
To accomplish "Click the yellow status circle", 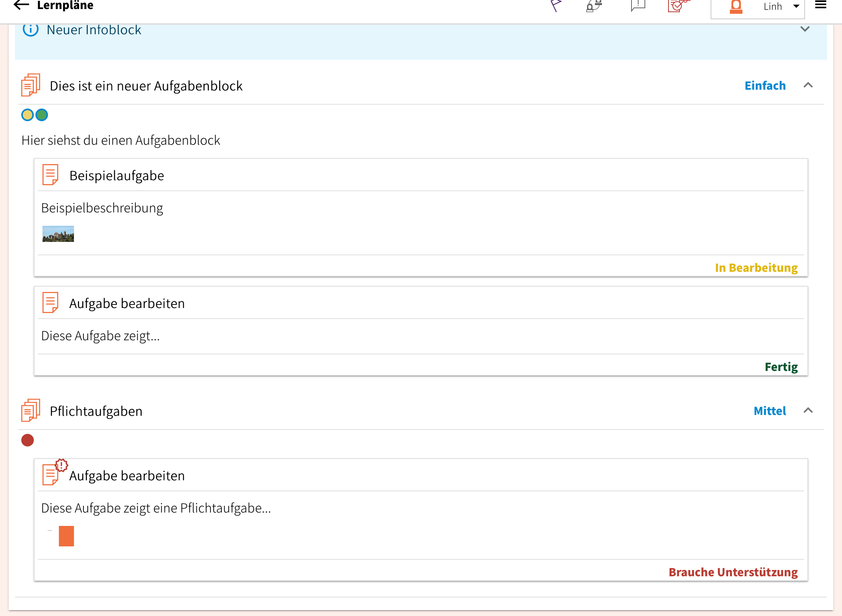I will pos(28,115).
